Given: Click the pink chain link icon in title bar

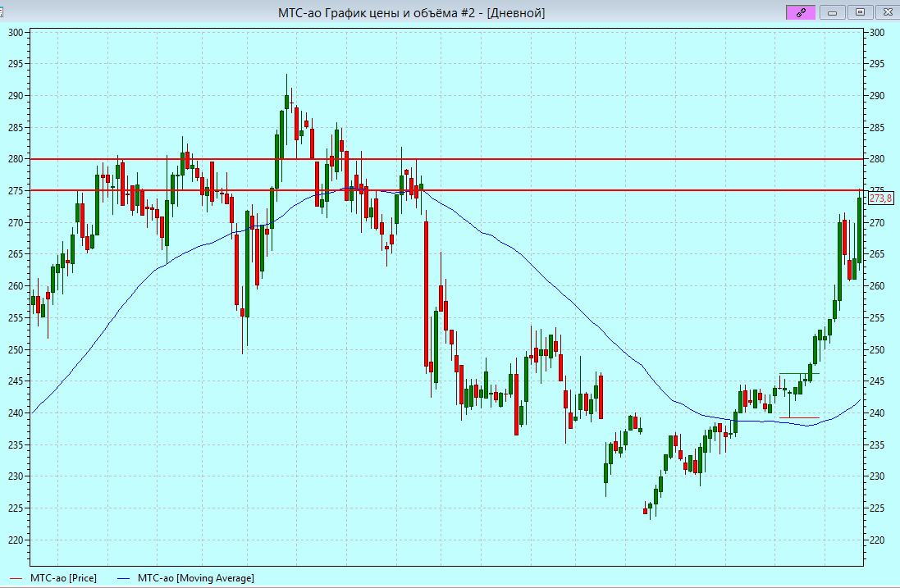Looking at the screenshot, I should 801,12.
